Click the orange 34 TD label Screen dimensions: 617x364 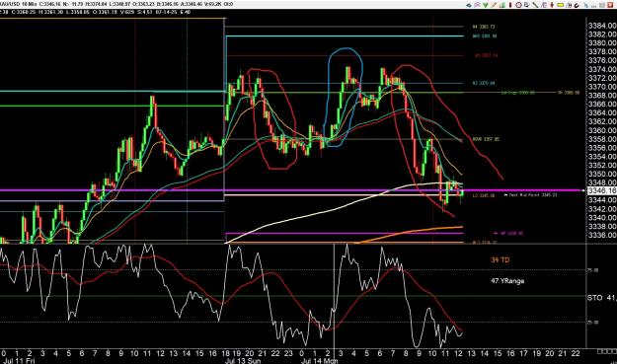tap(501, 259)
